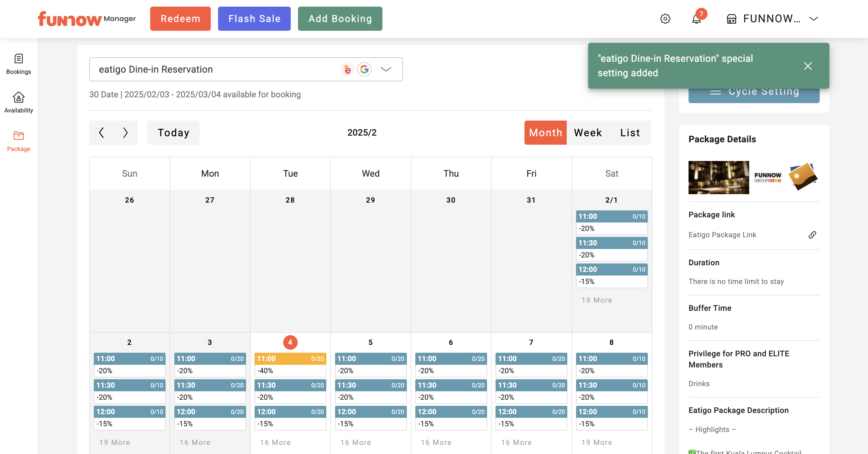Go to the next month arrow

125,132
